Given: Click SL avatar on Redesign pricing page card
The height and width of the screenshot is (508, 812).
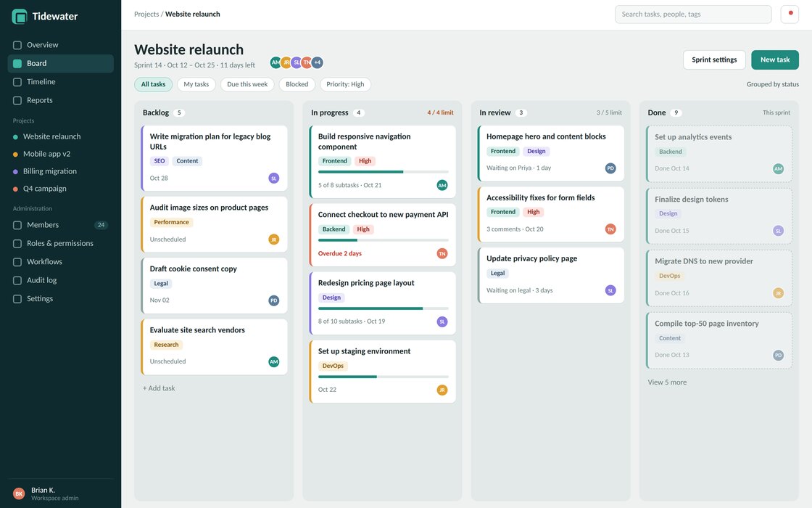Looking at the screenshot, I should tap(442, 322).
